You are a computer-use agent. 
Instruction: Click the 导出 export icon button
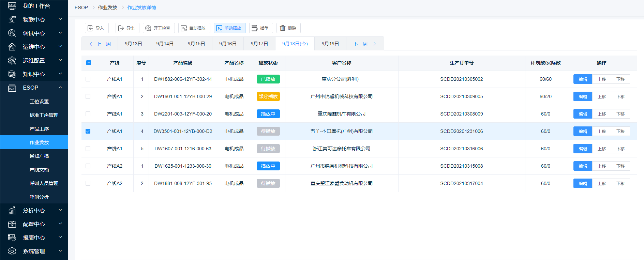point(121,28)
